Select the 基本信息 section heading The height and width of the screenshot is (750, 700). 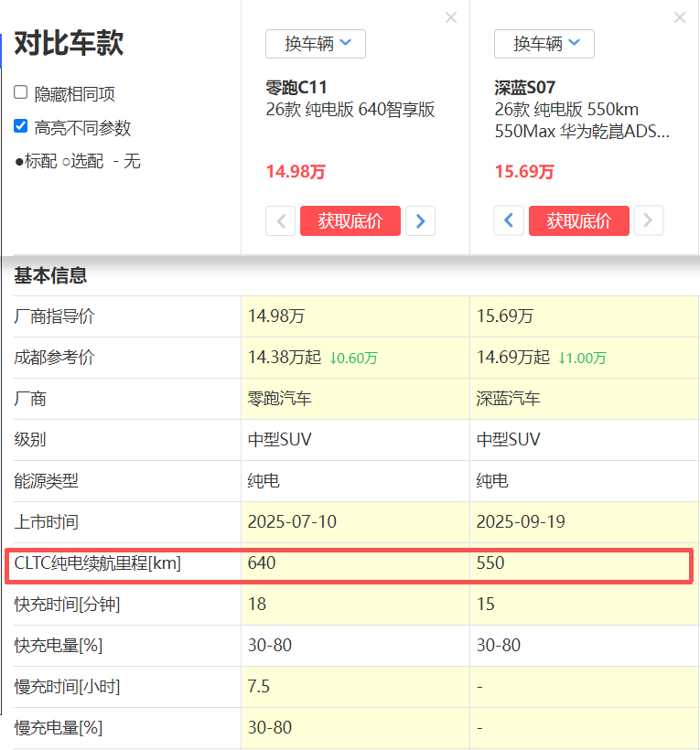(50, 275)
